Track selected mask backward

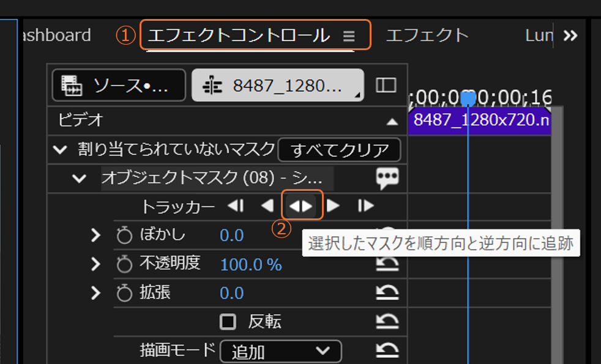267,206
